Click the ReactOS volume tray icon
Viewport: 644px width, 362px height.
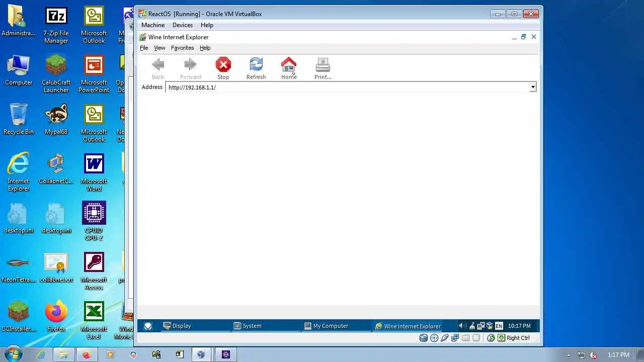click(463, 326)
